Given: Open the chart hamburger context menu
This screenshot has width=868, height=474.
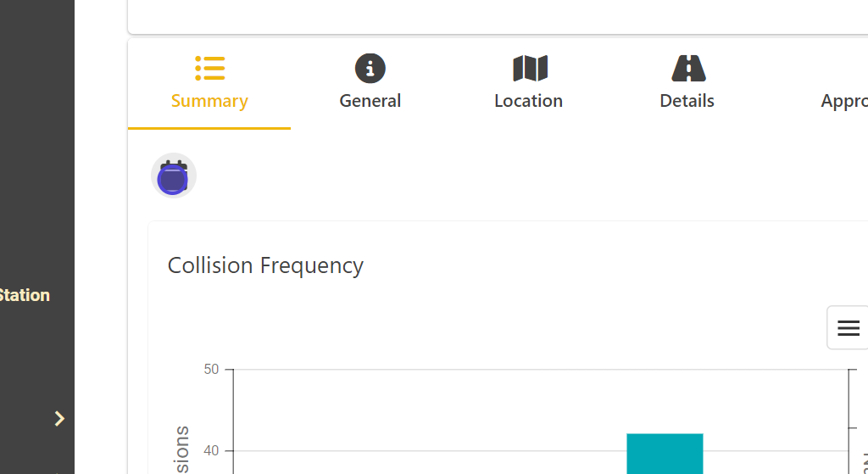Looking at the screenshot, I should click(x=848, y=328).
